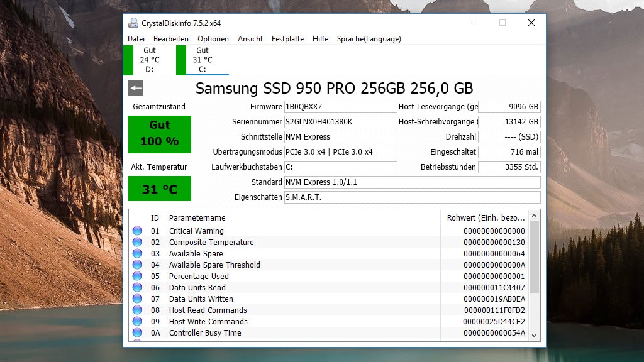Select the Percentage Used parameter name
This screenshot has width=644, height=362.
(199, 277)
